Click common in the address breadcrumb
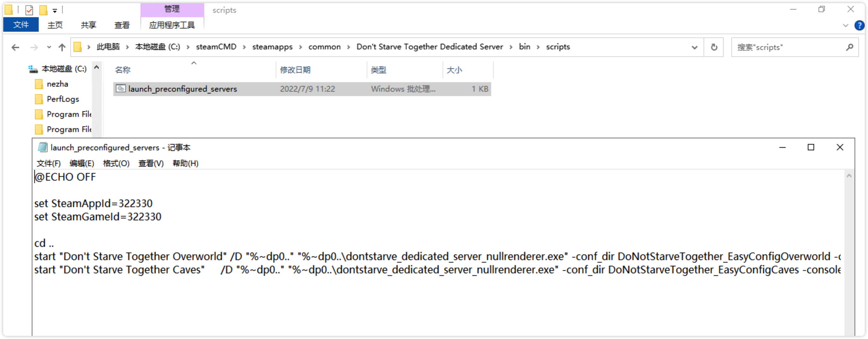868x339 pixels. (x=325, y=47)
